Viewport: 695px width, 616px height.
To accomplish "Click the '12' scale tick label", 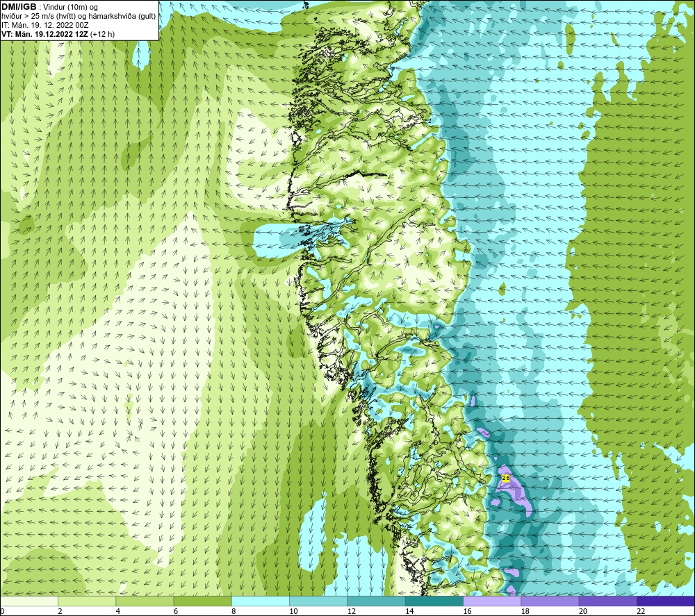I will tap(352, 612).
